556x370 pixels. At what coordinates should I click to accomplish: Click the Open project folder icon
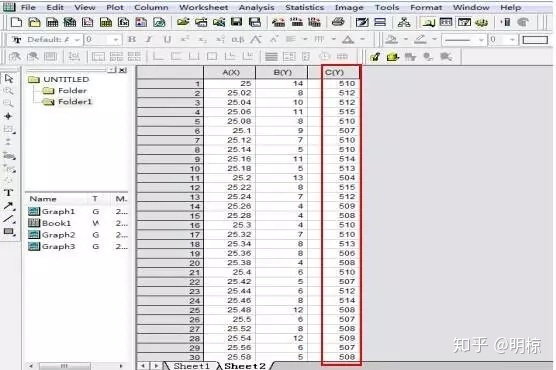click(x=34, y=23)
